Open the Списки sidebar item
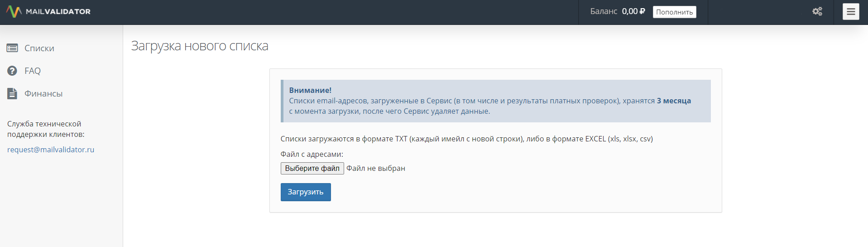This screenshot has height=247, width=868. pyautogui.click(x=39, y=48)
